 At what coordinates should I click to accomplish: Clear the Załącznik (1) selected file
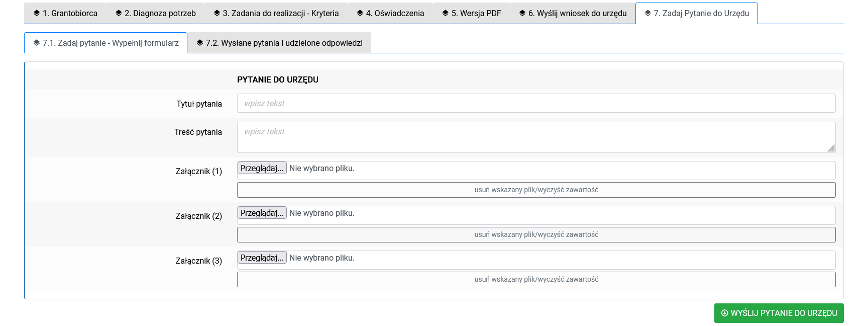536,190
